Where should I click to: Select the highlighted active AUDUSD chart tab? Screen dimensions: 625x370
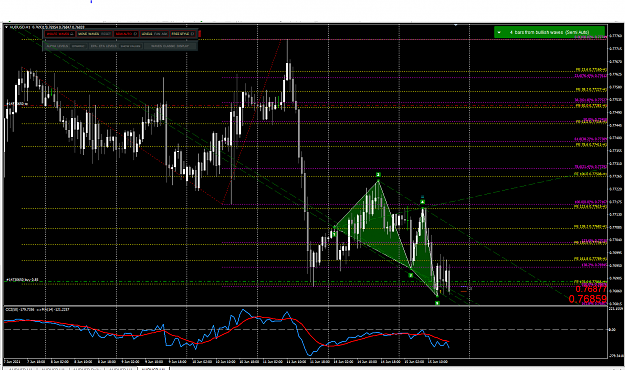point(153,369)
